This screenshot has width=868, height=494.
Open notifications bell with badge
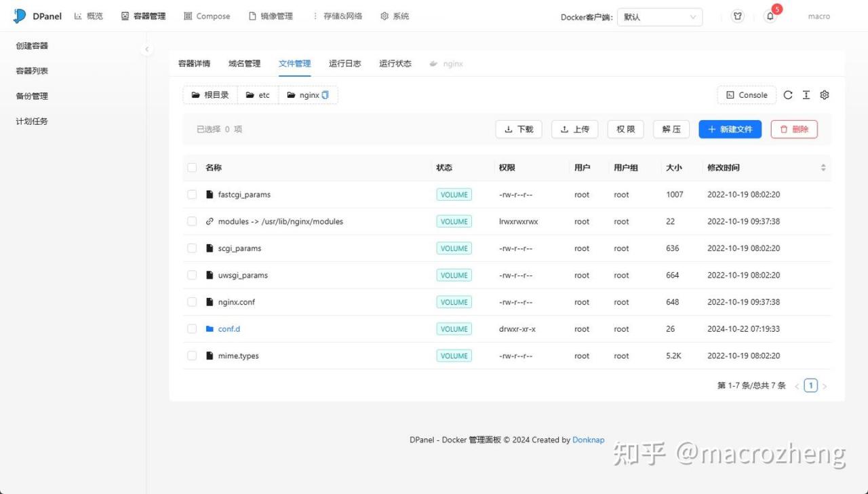[770, 16]
